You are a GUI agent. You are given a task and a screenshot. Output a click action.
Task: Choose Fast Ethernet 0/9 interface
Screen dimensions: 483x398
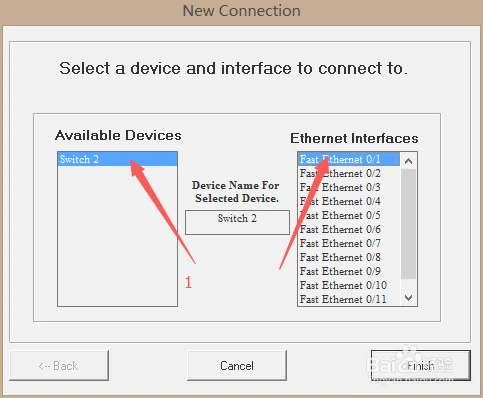click(x=349, y=271)
